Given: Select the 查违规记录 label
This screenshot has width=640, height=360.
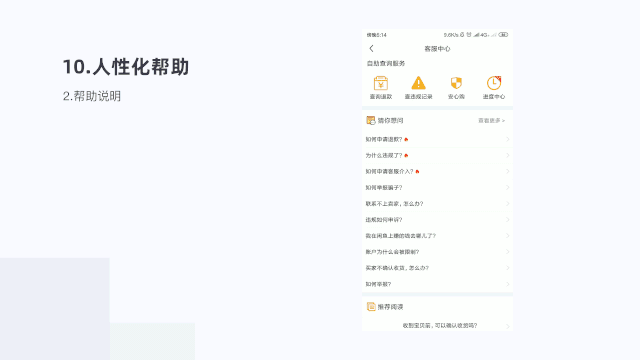Looking at the screenshot, I should (418, 97).
